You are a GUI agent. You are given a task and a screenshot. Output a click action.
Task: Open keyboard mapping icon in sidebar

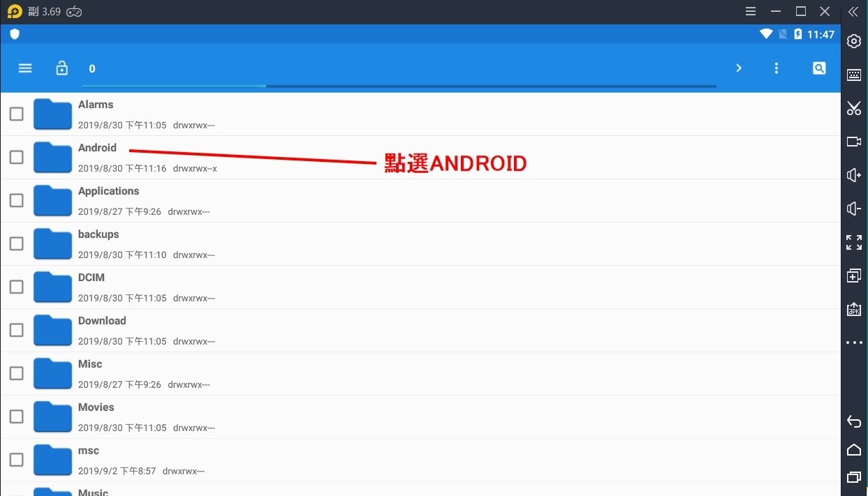pyautogui.click(x=854, y=75)
